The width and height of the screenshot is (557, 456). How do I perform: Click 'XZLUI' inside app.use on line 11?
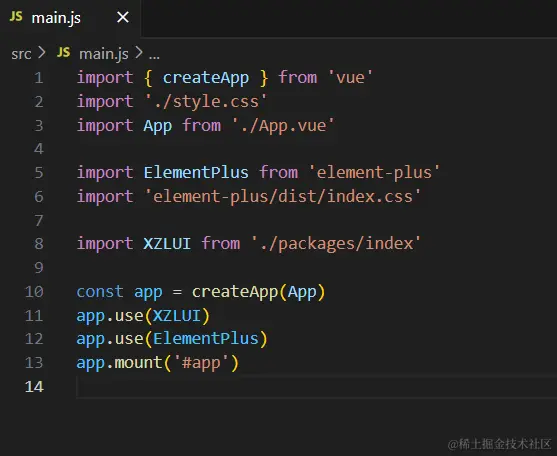(x=177, y=316)
